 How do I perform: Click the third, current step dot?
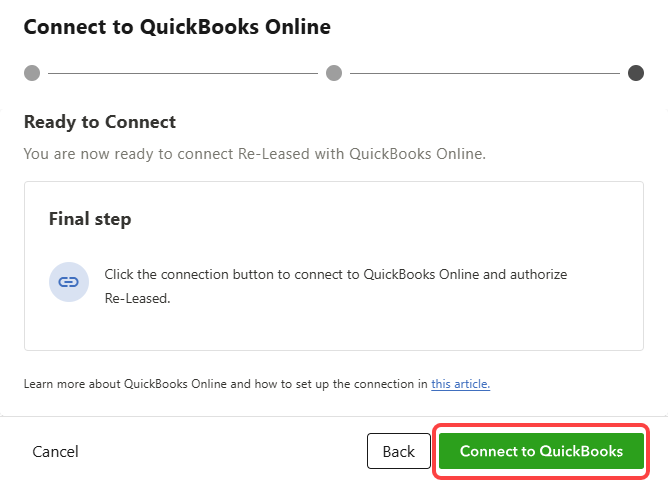click(636, 73)
